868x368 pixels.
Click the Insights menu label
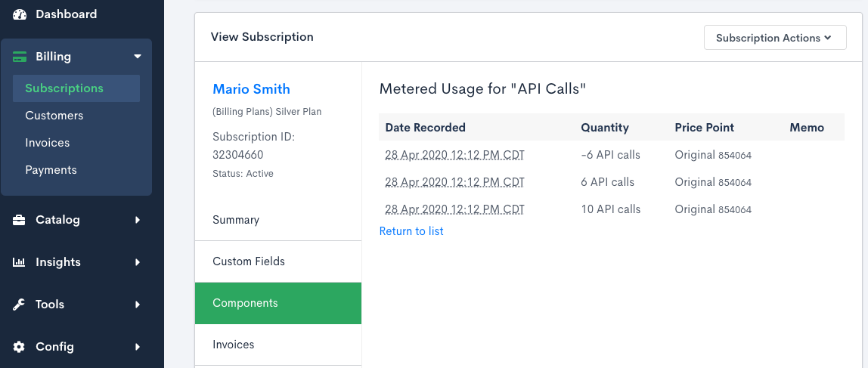coord(58,262)
